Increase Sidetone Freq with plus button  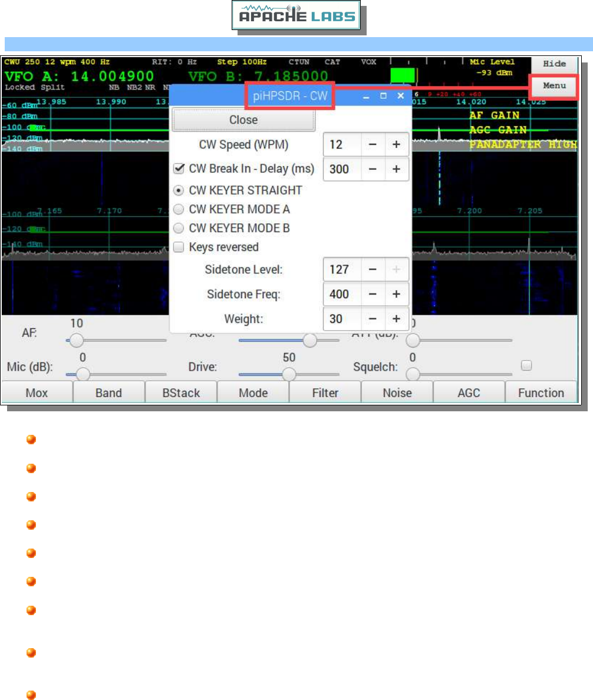(396, 294)
